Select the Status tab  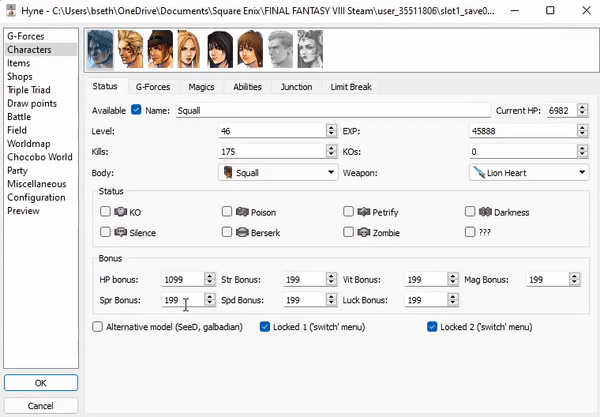pyautogui.click(x=105, y=86)
